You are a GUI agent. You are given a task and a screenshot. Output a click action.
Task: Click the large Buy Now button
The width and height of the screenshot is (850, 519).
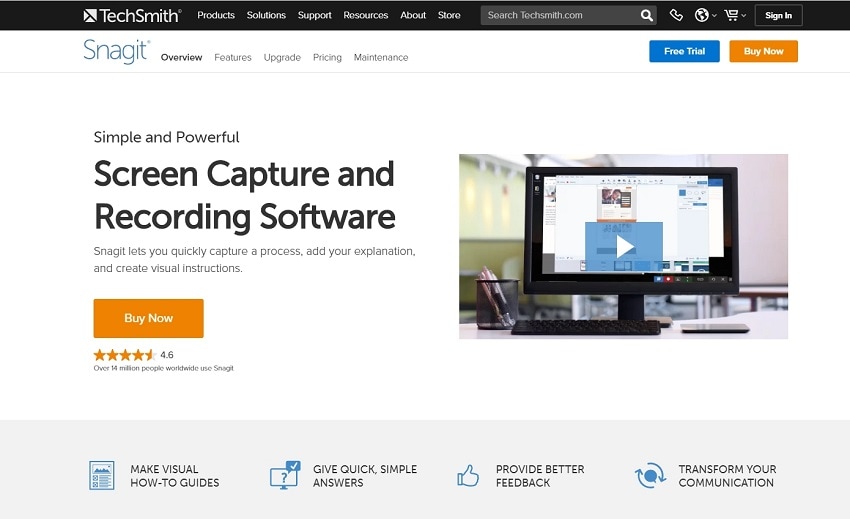click(x=149, y=318)
